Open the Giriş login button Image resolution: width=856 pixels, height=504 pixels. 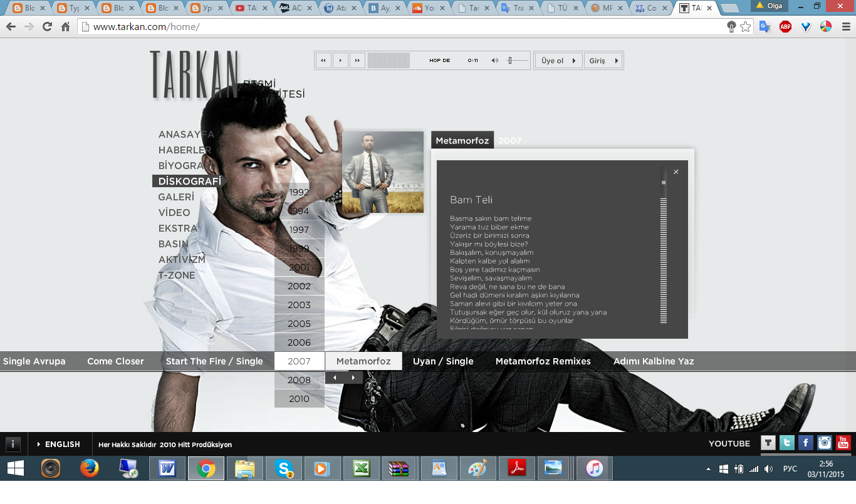click(603, 61)
